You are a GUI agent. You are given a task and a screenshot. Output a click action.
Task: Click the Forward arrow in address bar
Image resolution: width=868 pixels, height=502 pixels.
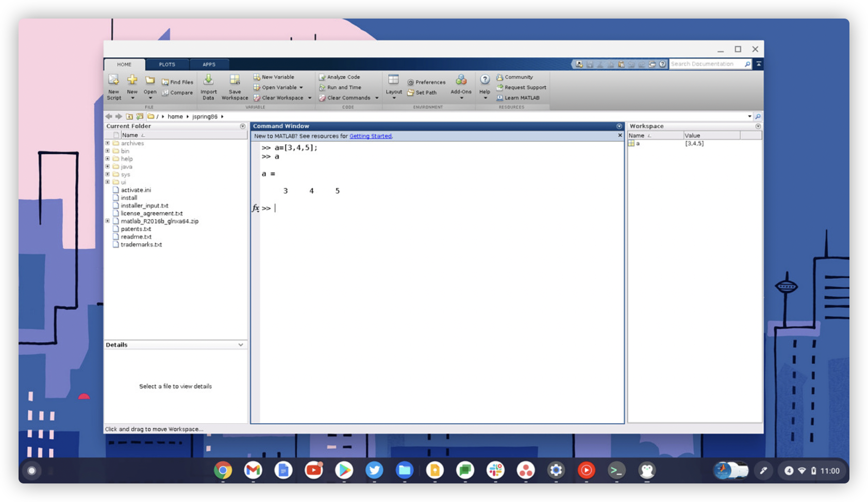click(x=119, y=116)
